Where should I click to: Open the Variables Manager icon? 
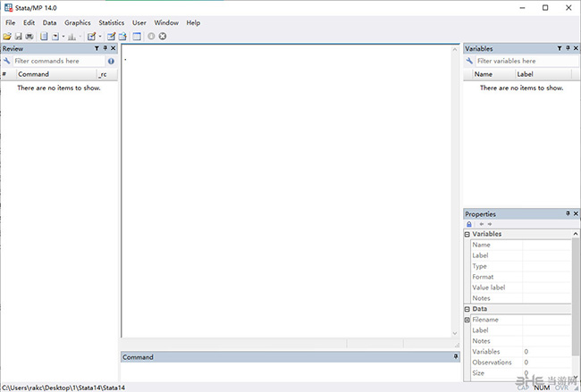pos(137,37)
